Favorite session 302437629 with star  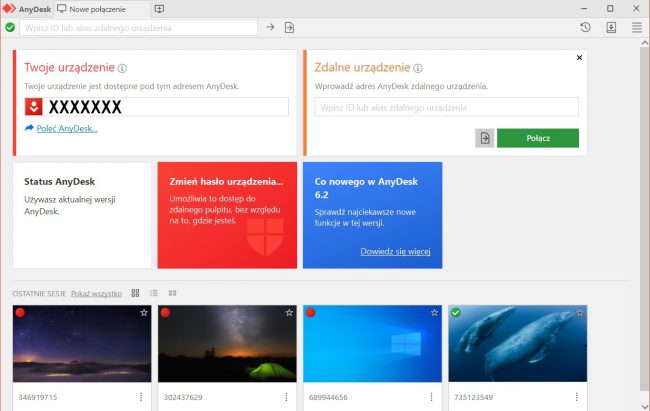pos(289,313)
